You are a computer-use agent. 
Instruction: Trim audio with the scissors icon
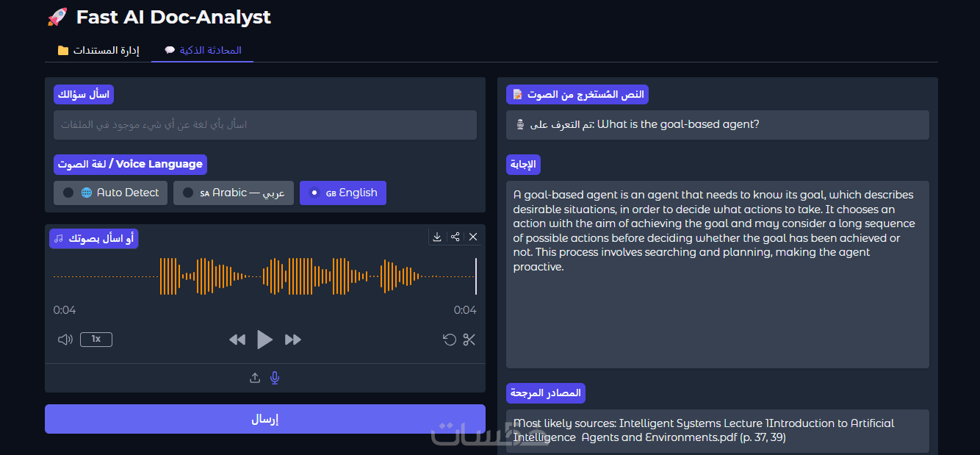(469, 340)
